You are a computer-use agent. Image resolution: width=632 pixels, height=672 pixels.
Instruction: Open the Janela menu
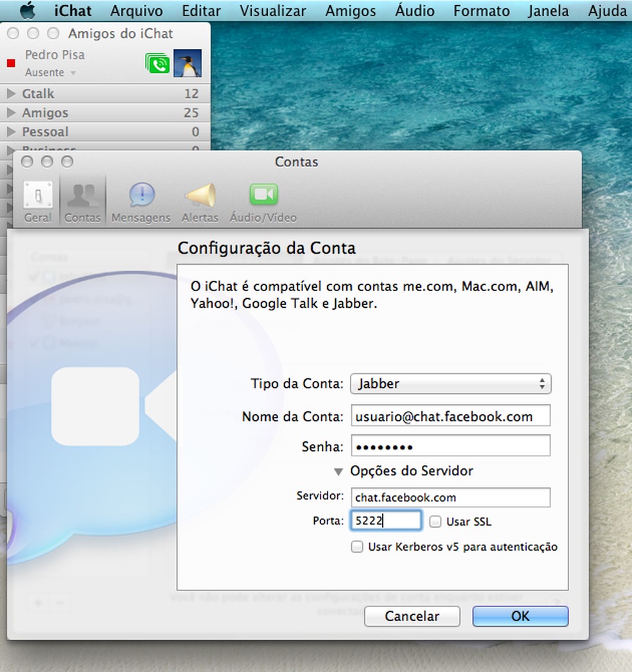coord(549,10)
